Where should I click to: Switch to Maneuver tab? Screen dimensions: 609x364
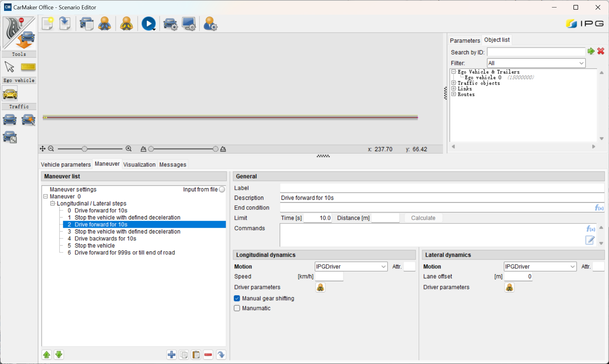pyautogui.click(x=107, y=164)
